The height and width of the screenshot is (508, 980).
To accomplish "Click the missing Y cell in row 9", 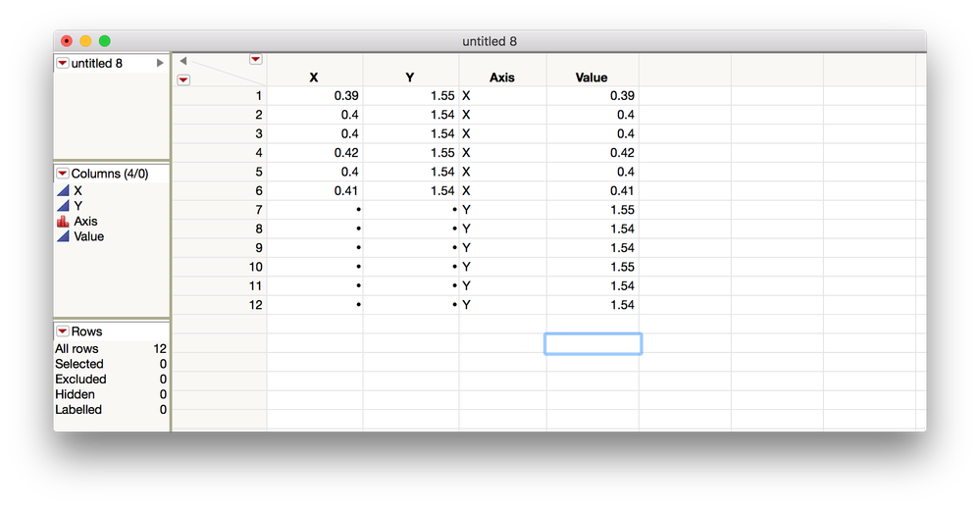I will 411,248.
